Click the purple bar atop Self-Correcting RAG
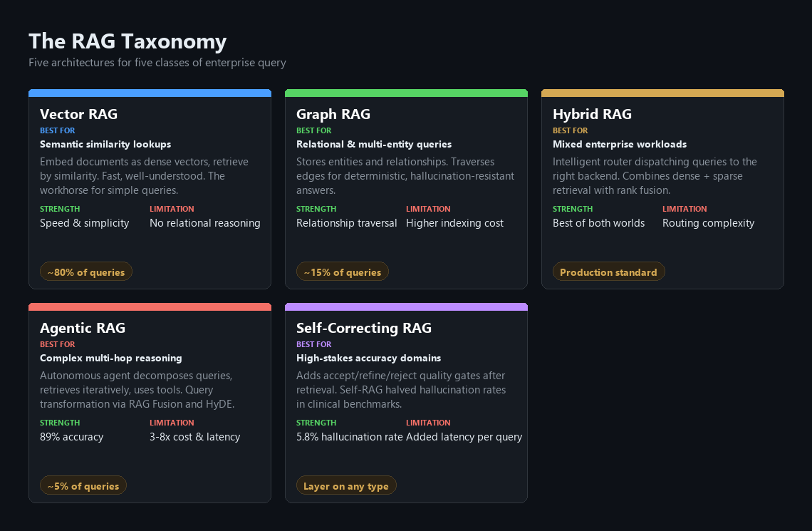The image size is (812, 531). (406, 307)
